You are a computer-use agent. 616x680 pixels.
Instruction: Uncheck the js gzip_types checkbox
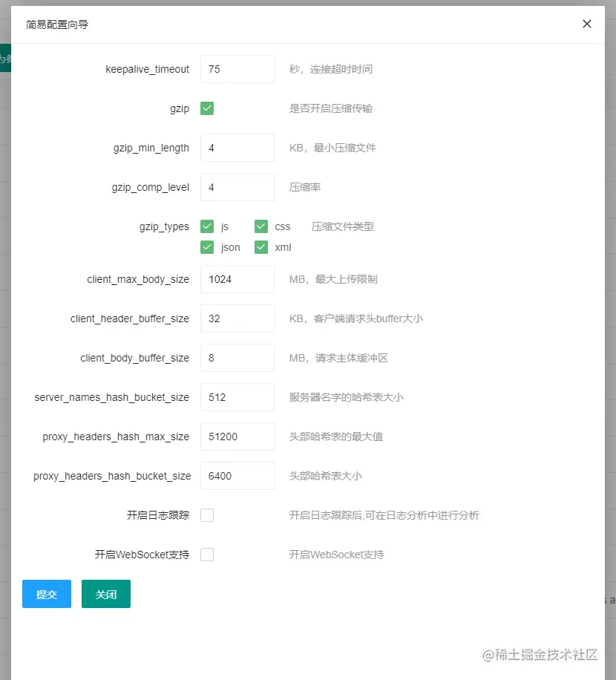pyautogui.click(x=206, y=226)
